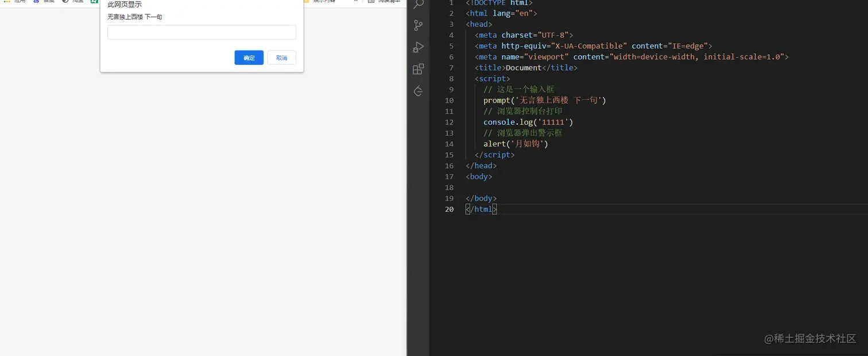The width and height of the screenshot is (868, 356).
Task: Click line number 18 in the gutter
Action: coord(449,188)
